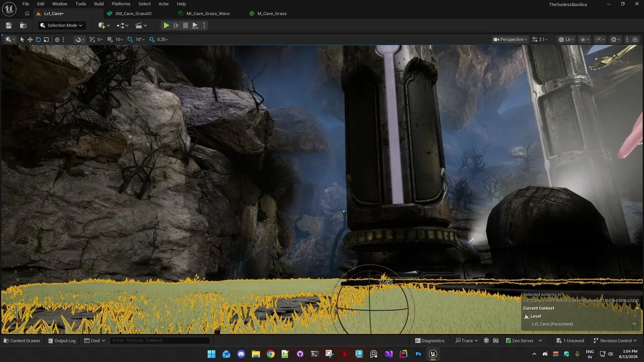Open the cinematics clapperboard menu

(141, 26)
